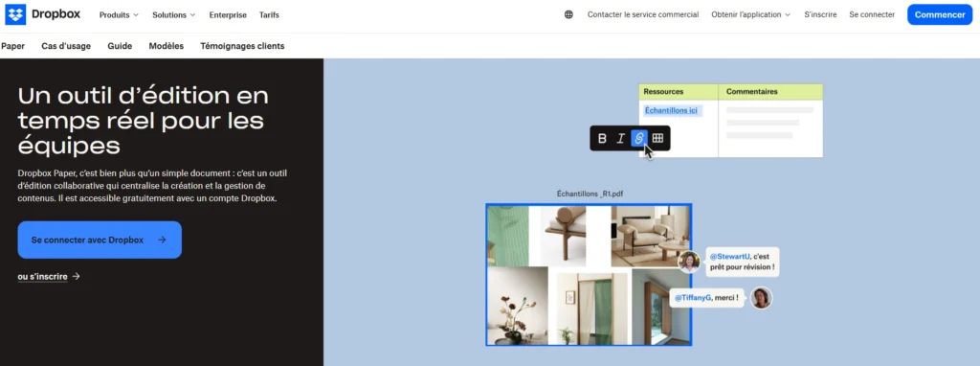Click Contacter le service commercial
This screenshot has width=980, height=366.
click(643, 14)
